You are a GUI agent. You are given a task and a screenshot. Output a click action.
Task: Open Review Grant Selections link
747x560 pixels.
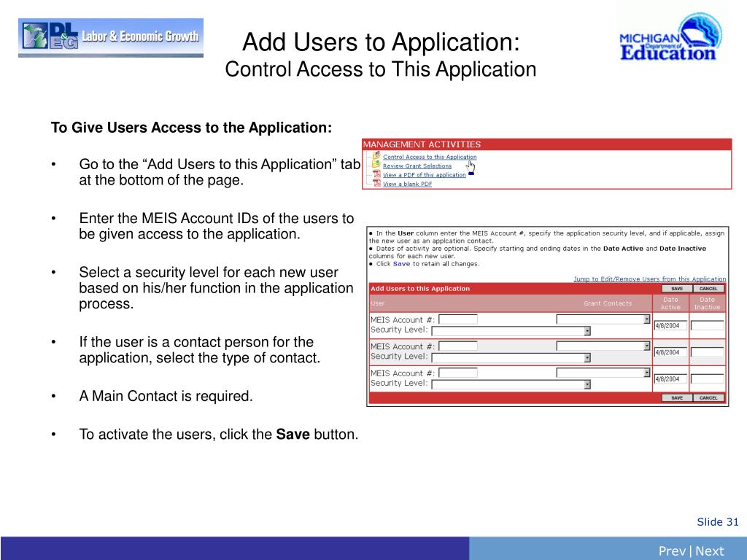pyautogui.click(x=417, y=166)
